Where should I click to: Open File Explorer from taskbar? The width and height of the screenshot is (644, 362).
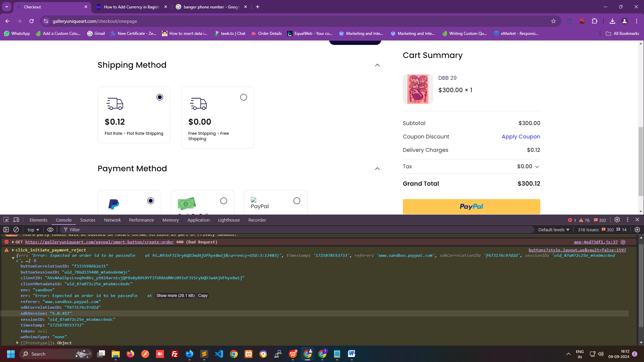pos(116,354)
